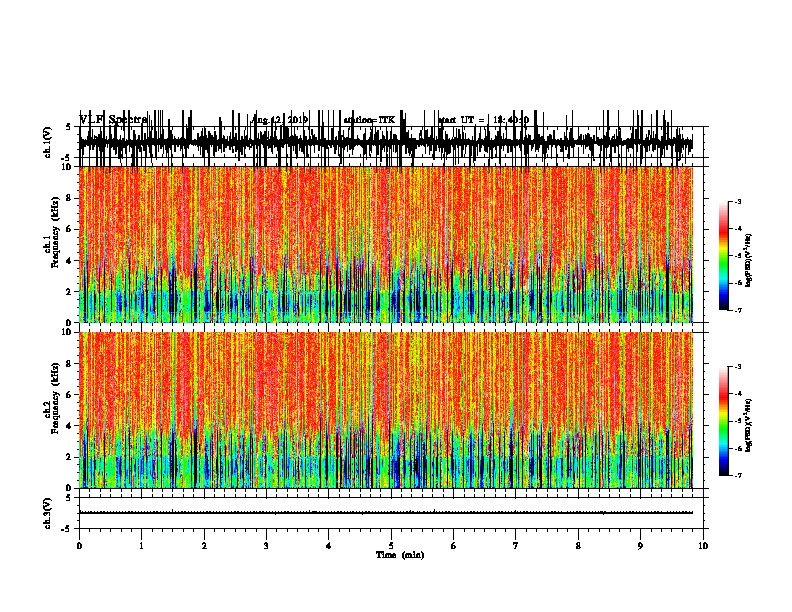Click the '0' tick on the time axis

pyautogui.click(x=79, y=546)
